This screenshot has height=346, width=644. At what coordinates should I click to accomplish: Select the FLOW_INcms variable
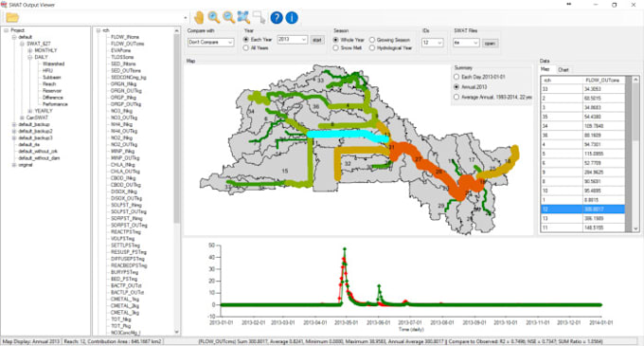click(x=125, y=37)
